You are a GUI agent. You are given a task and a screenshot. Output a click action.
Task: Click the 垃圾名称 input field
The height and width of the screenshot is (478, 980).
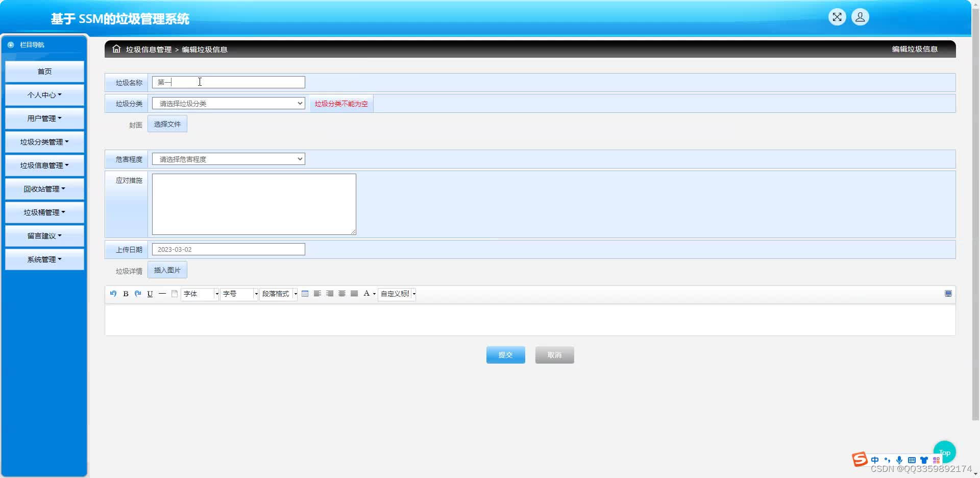[229, 82]
